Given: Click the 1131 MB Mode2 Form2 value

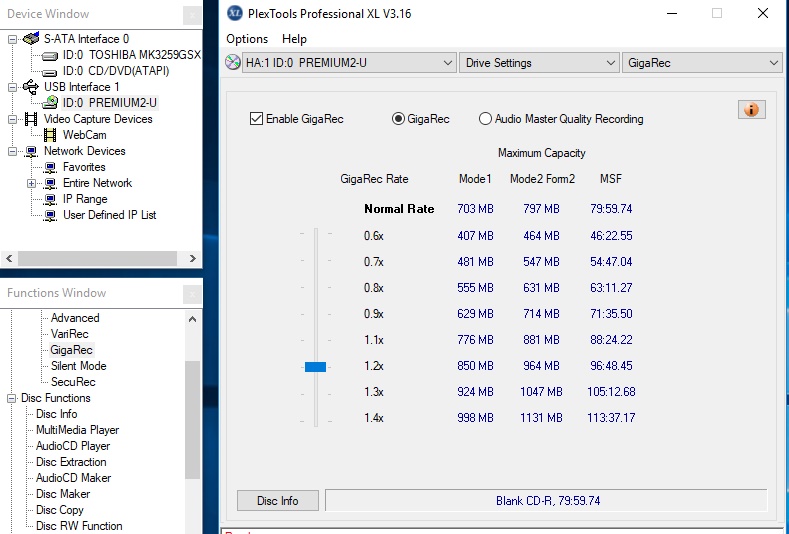Looking at the screenshot, I should pos(541,418).
